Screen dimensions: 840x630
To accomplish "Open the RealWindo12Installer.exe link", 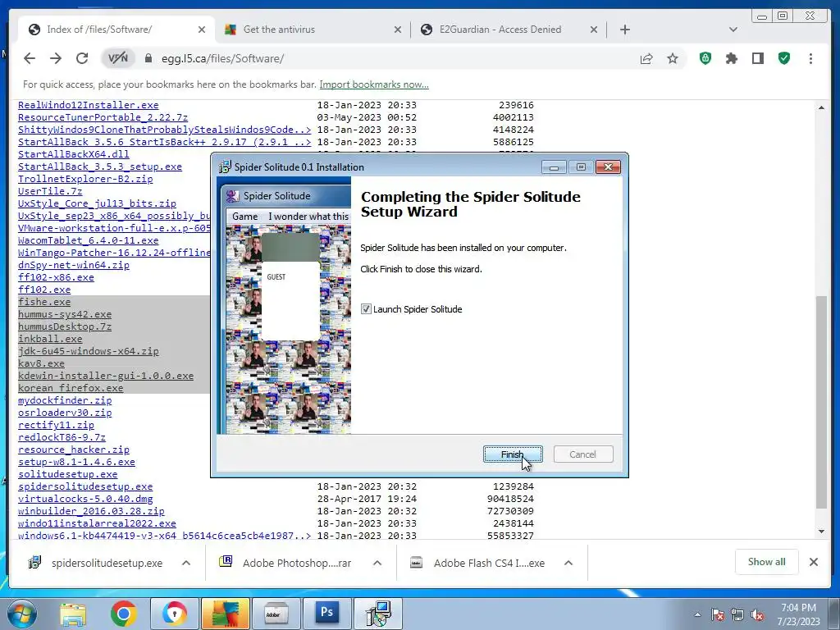I will [x=89, y=105].
